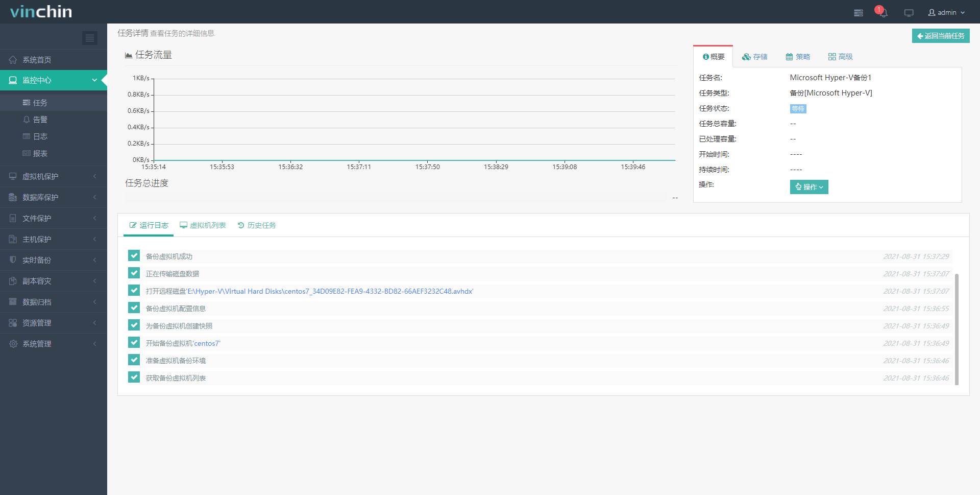The width and height of the screenshot is (980, 495).
Task: Switch to the 高级 tab
Action: [x=840, y=57]
